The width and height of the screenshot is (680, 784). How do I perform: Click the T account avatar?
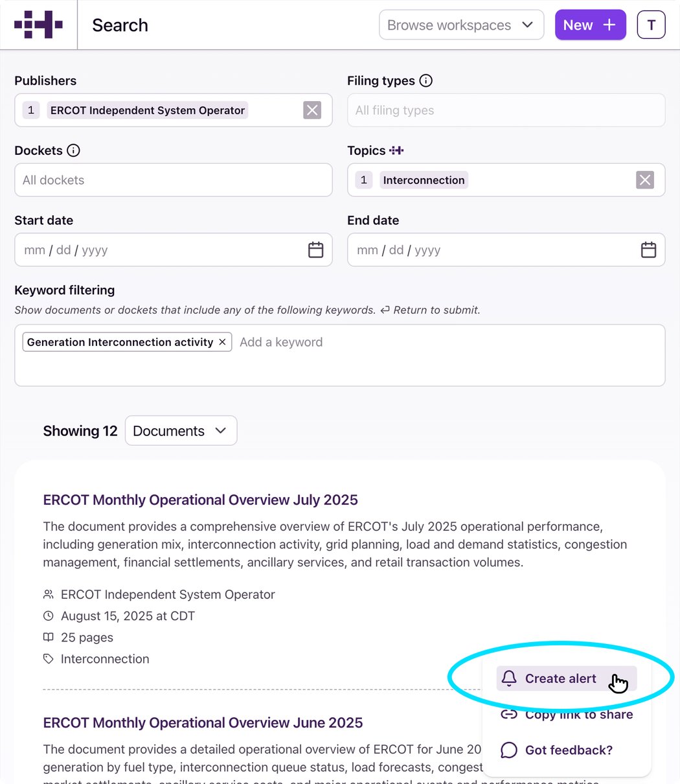(651, 25)
